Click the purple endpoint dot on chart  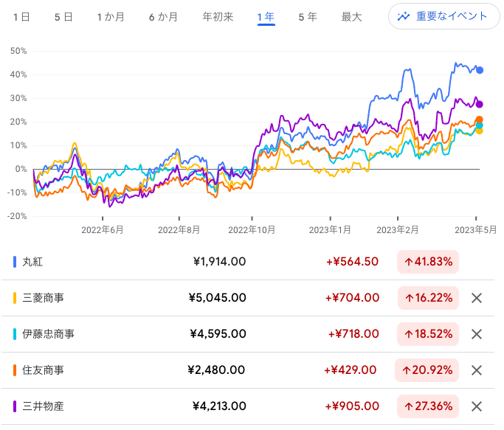click(x=479, y=104)
